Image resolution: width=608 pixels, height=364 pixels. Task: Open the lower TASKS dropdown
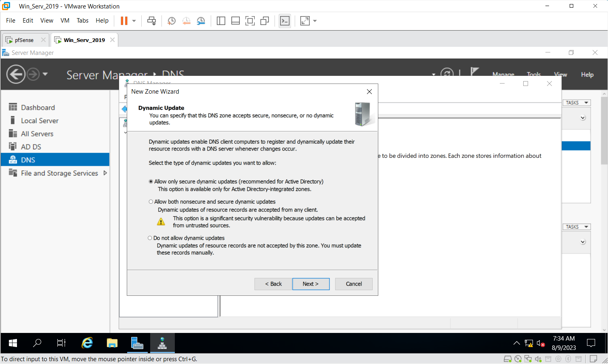[x=577, y=227]
